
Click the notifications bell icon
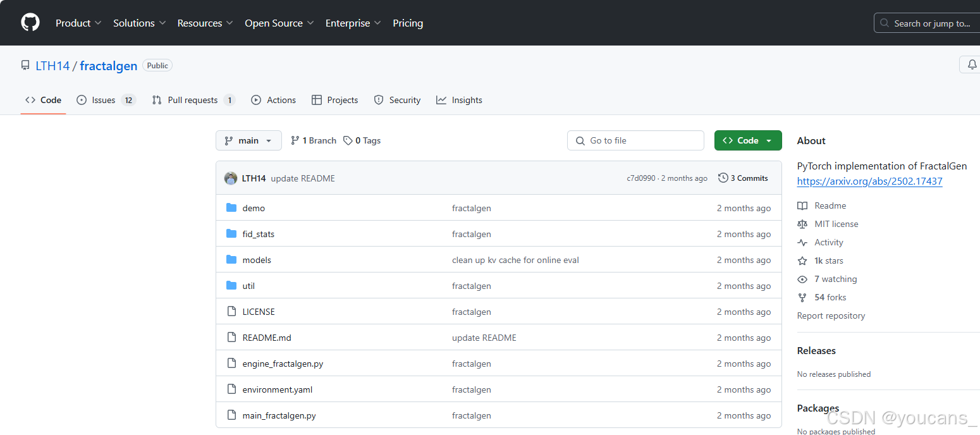(972, 64)
